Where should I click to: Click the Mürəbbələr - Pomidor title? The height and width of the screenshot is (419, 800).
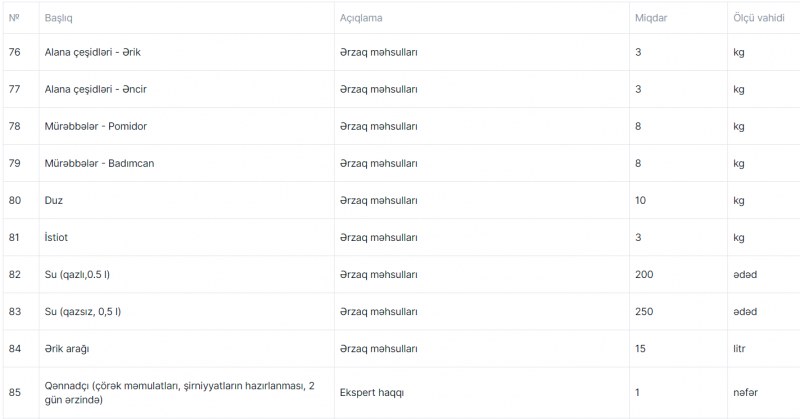click(95, 126)
